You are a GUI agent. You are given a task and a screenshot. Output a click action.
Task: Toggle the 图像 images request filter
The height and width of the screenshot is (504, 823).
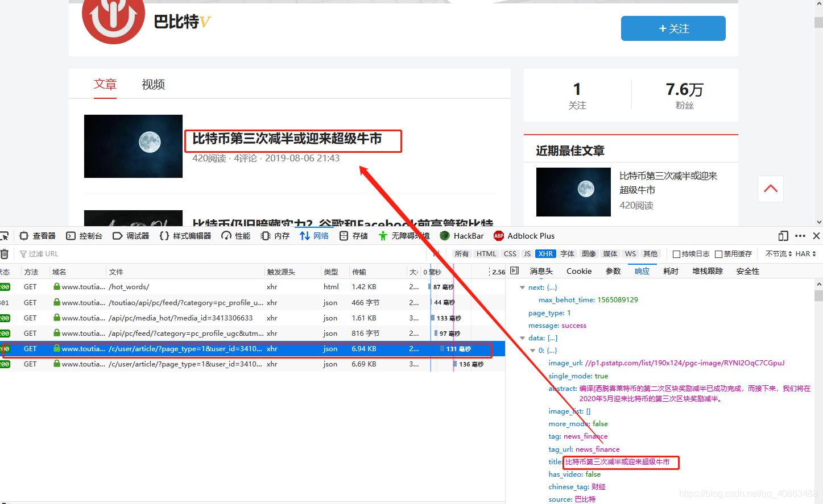coord(589,254)
